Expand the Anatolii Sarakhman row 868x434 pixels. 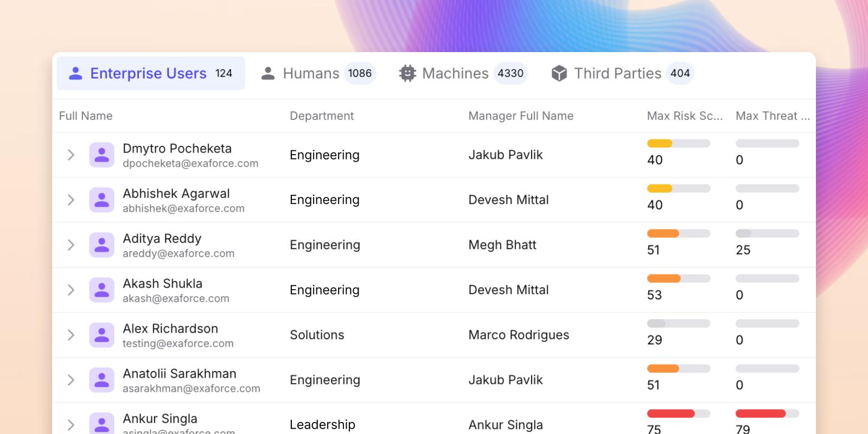pos(71,380)
